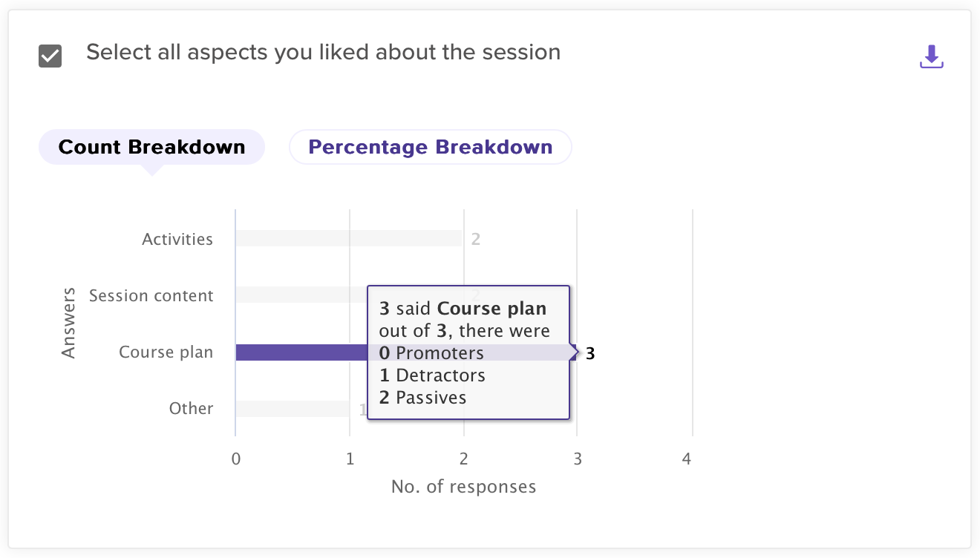Toggle the checkbox beside the question title
Screen dimensions: 980x558
click(50, 56)
